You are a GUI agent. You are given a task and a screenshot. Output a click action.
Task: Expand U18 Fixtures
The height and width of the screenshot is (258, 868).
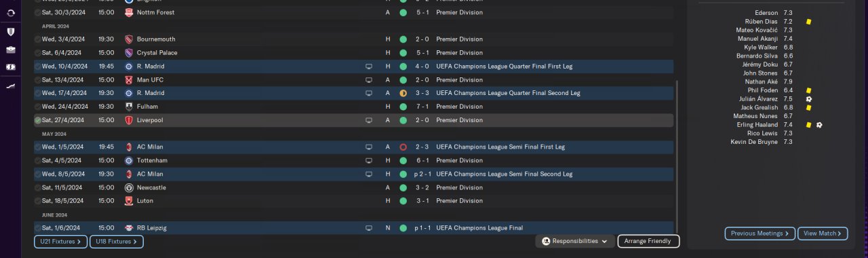pyautogui.click(x=117, y=241)
